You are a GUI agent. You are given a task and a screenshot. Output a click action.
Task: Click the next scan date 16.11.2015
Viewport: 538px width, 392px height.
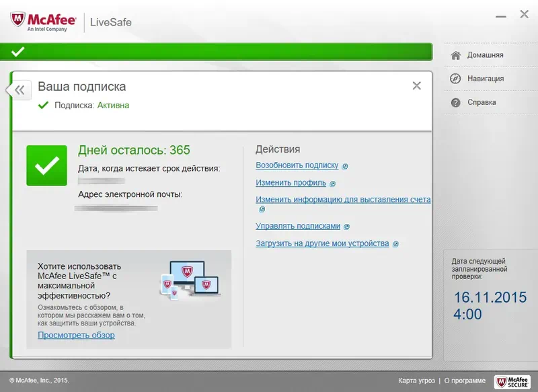pyautogui.click(x=490, y=297)
